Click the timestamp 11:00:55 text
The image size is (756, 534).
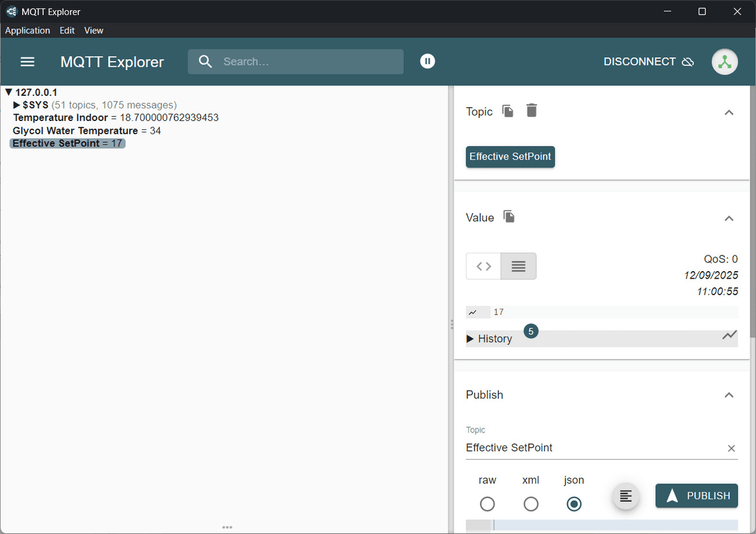click(718, 292)
